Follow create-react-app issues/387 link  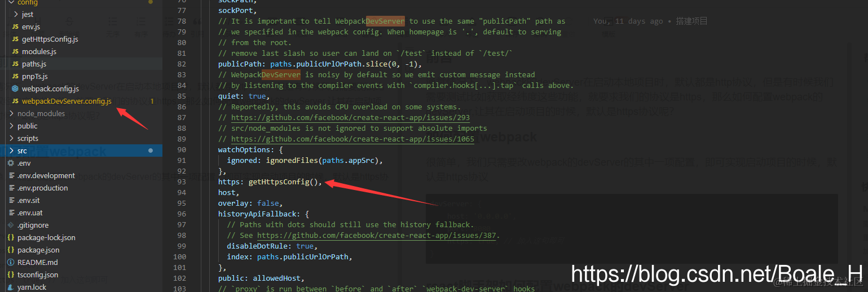click(376, 236)
